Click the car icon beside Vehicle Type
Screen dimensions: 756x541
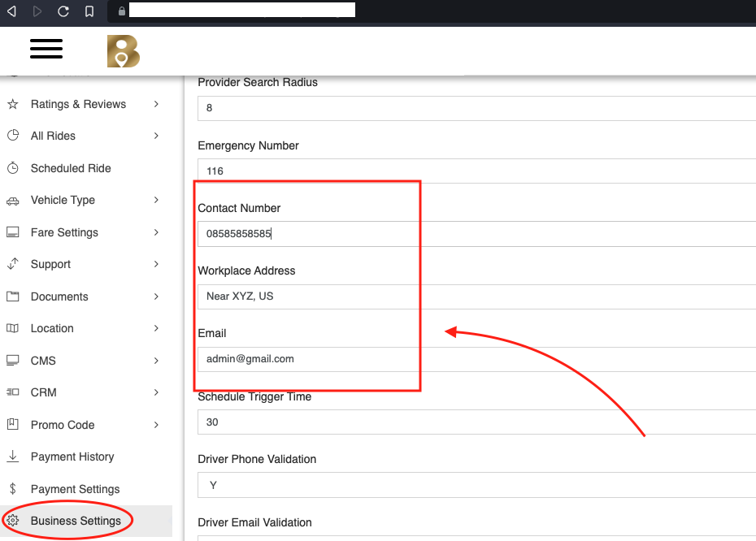coord(13,201)
